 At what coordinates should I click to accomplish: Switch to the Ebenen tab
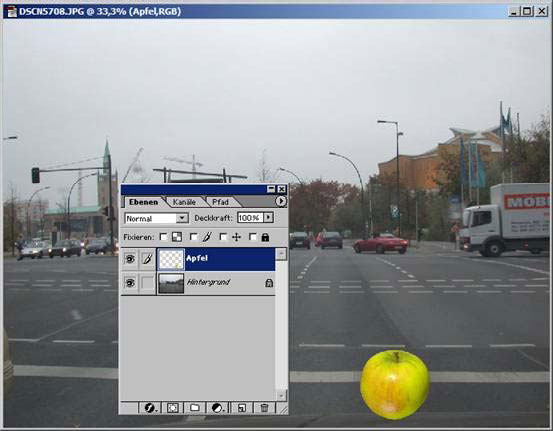(143, 202)
